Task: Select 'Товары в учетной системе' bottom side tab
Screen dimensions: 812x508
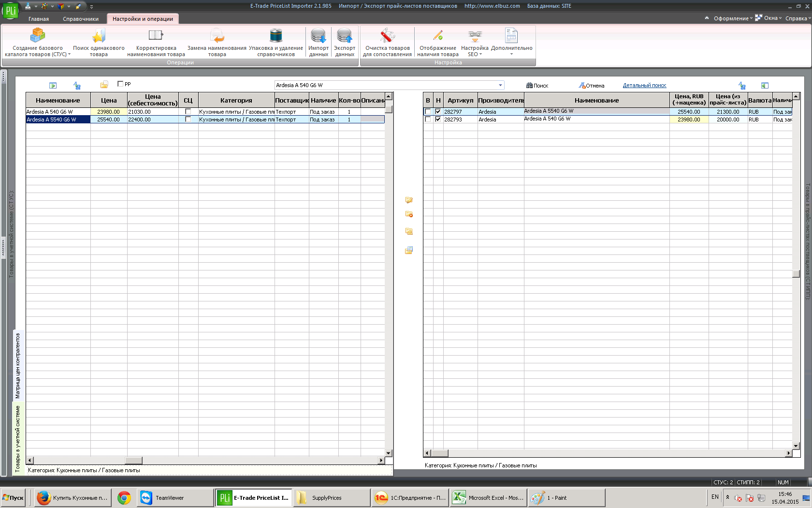Action: pos(18,438)
